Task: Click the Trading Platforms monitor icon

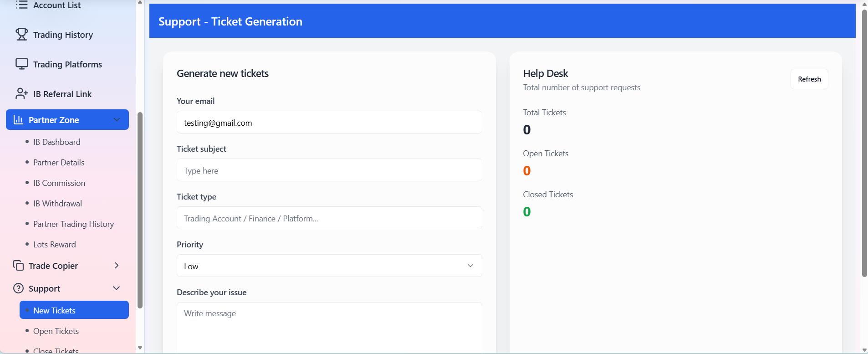Action: click(x=21, y=64)
